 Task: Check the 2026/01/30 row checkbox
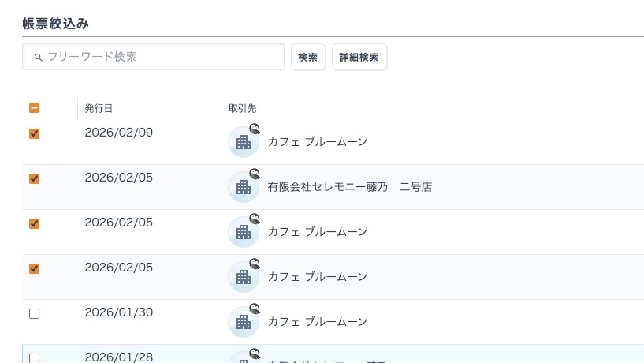pyautogui.click(x=34, y=313)
